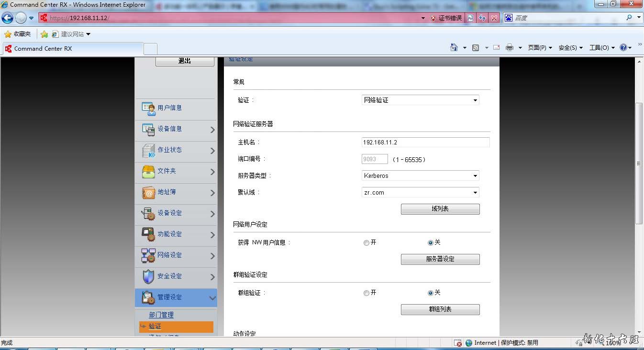Set 群组验证 to 关

point(431,293)
